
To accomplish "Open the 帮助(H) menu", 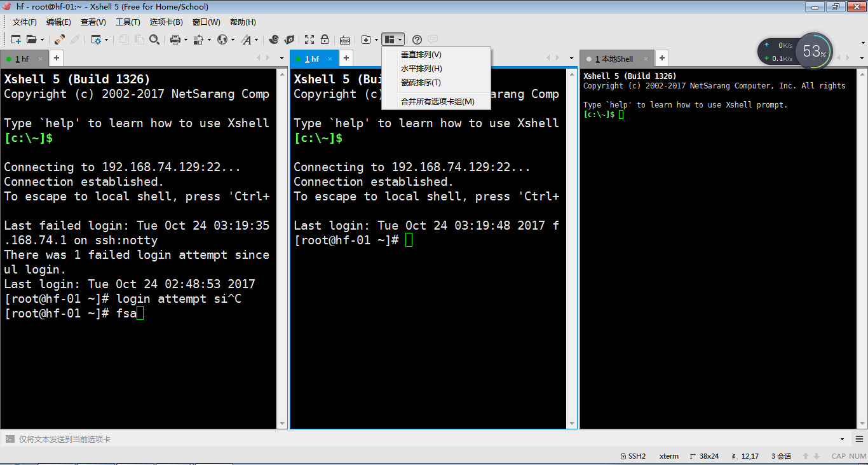I will tap(243, 22).
